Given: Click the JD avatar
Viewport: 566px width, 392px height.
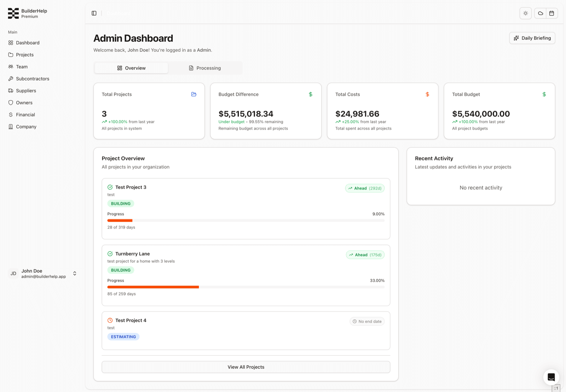Looking at the screenshot, I should coord(13,274).
